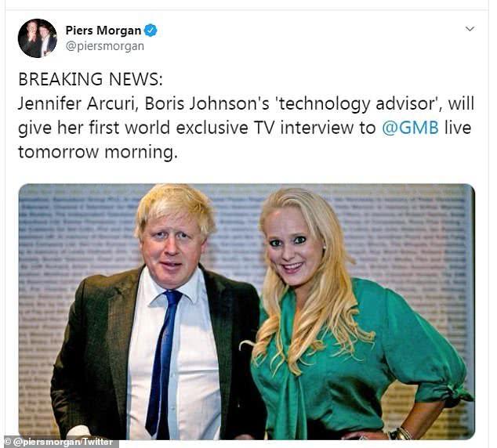This screenshot has height=448, width=497.
Task: Select the @piersmorgan handle
Action: [104, 46]
